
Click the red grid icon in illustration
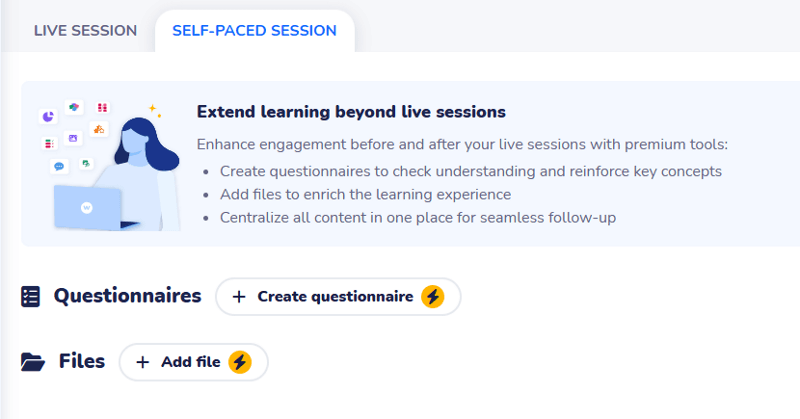point(102,108)
